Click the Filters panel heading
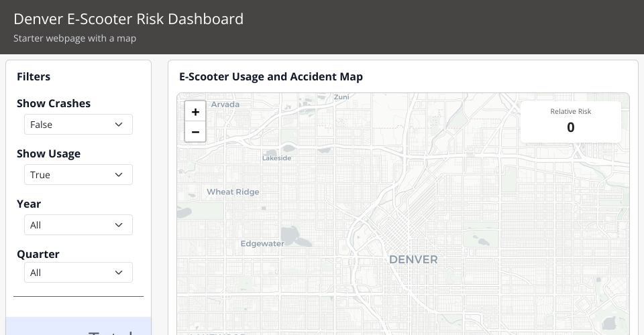The image size is (644, 335). [x=34, y=77]
